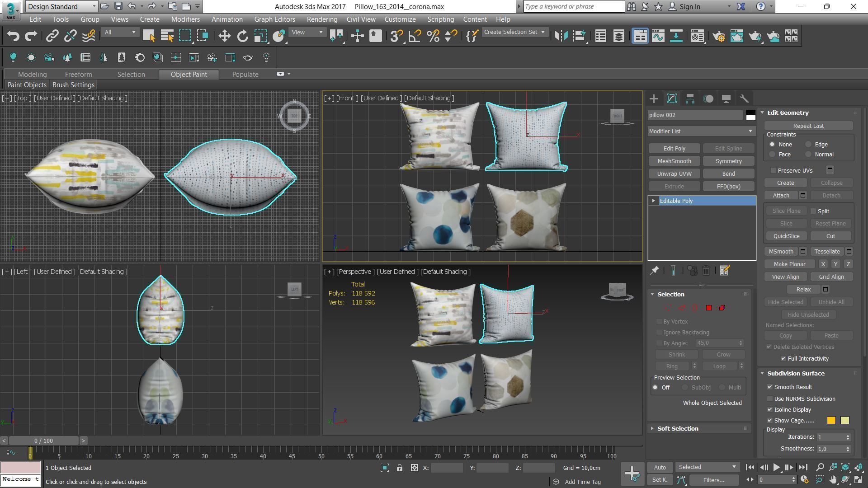Enable Preserve UVs checkbox
This screenshot has height=488, width=868.
click(774, 171)
